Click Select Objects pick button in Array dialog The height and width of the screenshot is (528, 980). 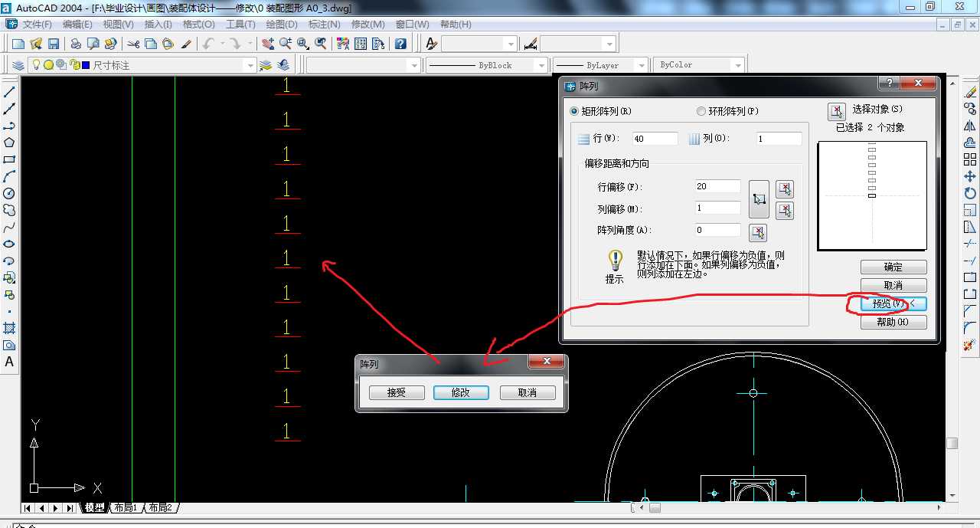click(837, 112)
